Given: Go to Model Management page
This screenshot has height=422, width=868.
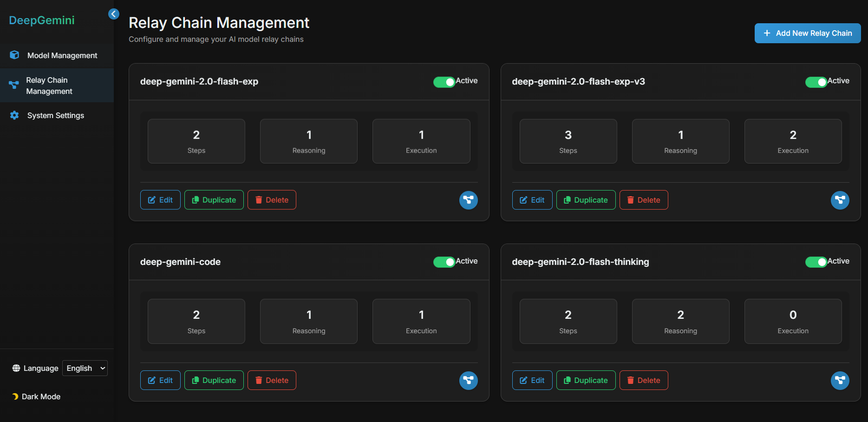Looking at the screenshot, I should click(62, 55).
